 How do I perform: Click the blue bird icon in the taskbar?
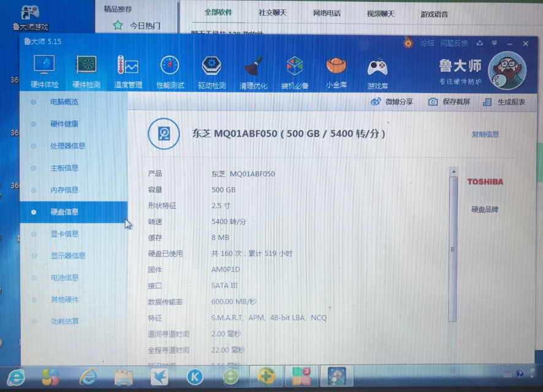tap(159, 377)
